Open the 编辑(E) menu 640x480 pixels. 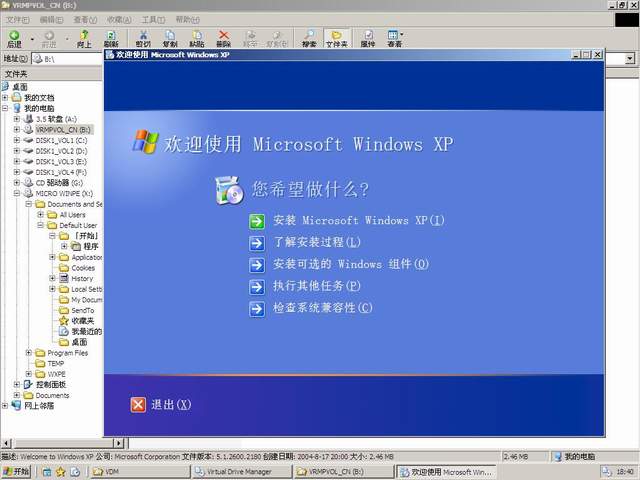[x=51, y=20]
